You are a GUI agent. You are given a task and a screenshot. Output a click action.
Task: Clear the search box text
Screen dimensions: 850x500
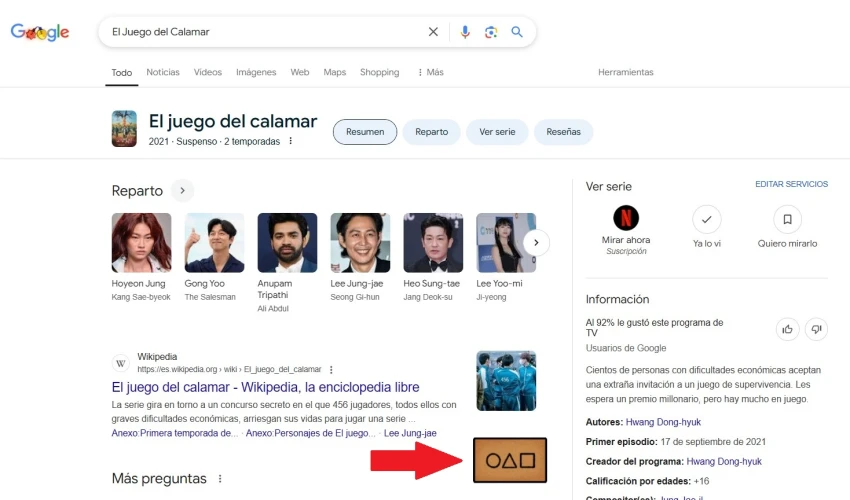coord(433,32)
